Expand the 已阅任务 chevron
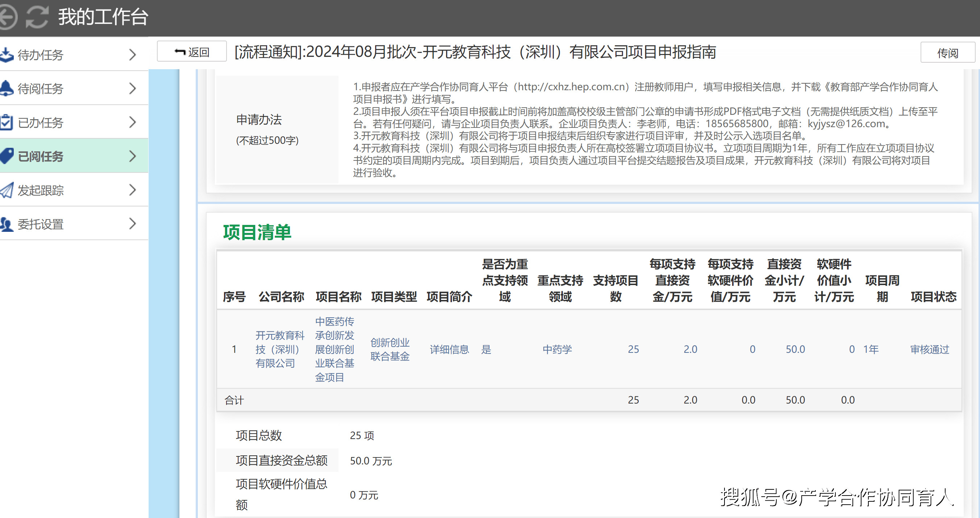Viewport: 980px width, 518px height. 132,156
